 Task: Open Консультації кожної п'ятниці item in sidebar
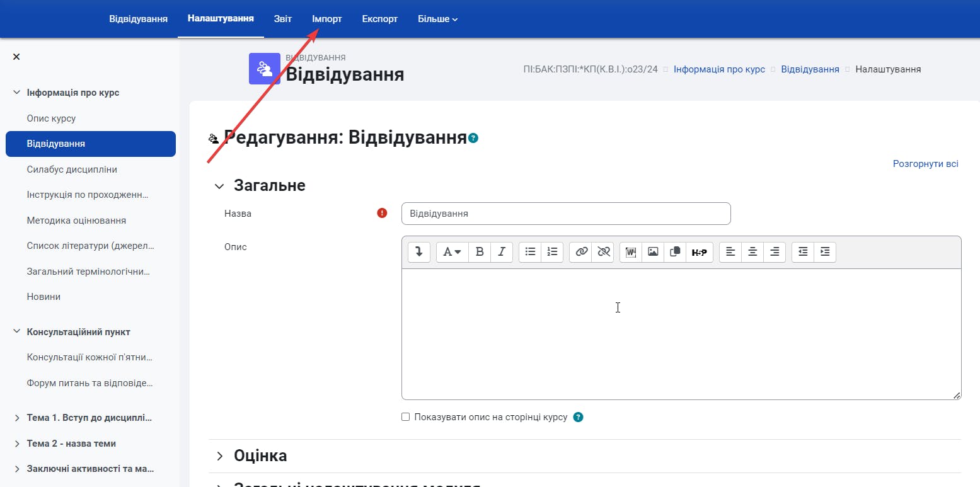90,357
